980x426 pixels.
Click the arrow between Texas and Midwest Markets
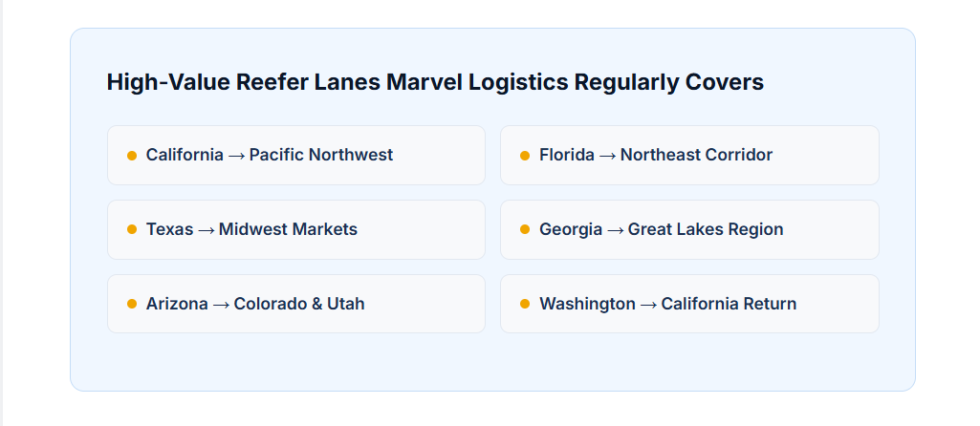(206, 229)
